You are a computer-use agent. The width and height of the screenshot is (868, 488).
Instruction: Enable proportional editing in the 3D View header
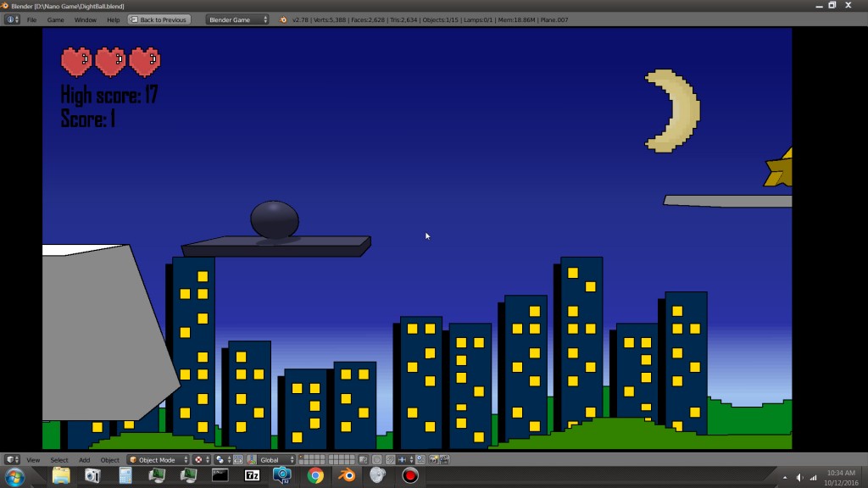(x=376, y=461)
